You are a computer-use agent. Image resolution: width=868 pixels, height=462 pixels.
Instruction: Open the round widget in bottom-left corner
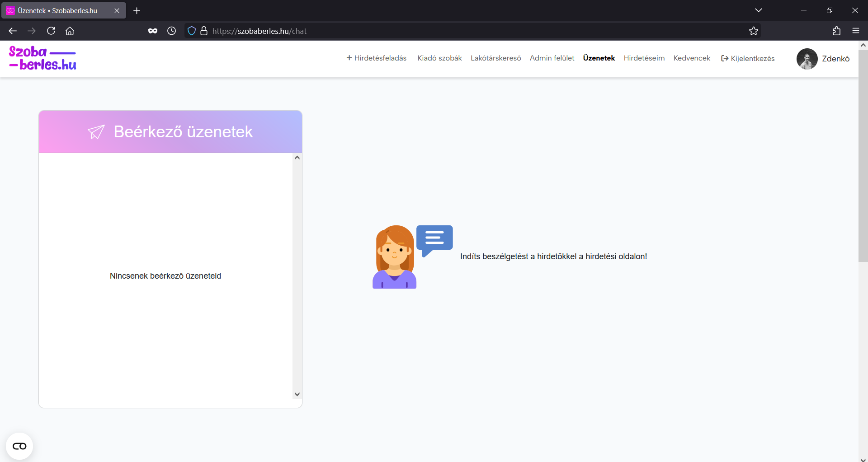19,446
